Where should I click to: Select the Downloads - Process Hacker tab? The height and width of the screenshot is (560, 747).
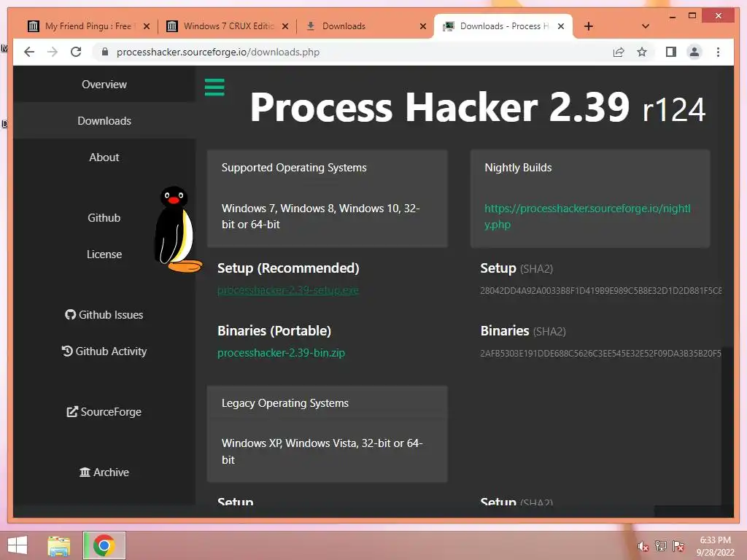[503, 26]
